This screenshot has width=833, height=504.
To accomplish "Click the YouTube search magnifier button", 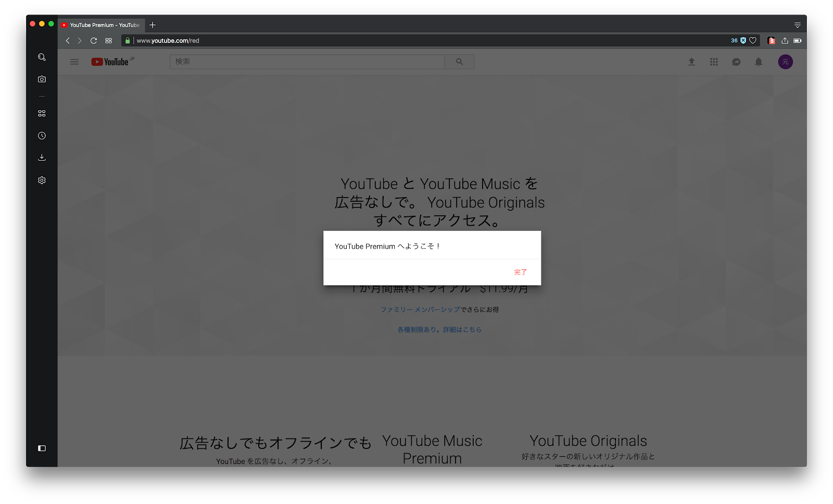I will 459,62.
